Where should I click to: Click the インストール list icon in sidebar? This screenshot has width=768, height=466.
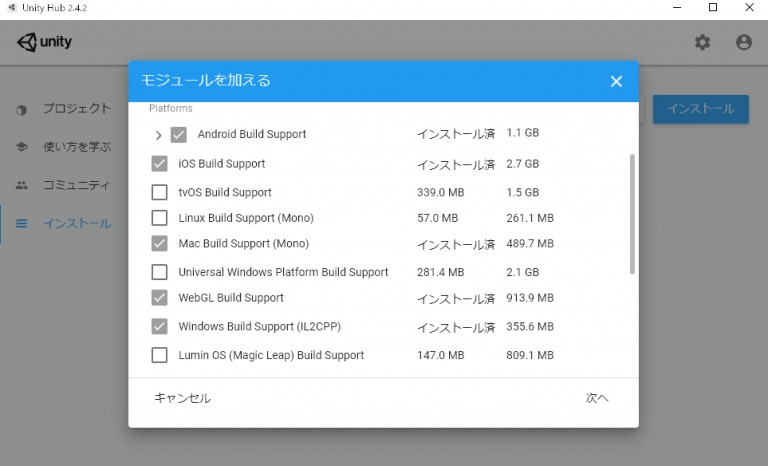(x=22, y=223)
